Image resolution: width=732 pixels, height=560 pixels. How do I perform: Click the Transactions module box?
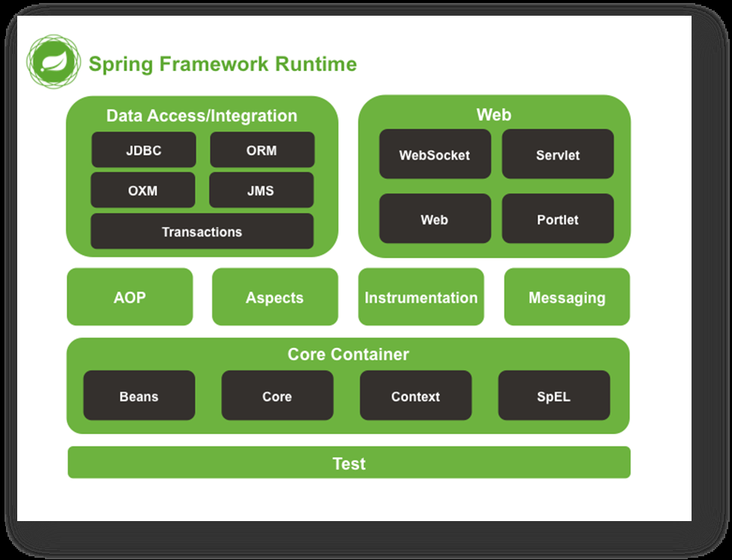[202, 231]
